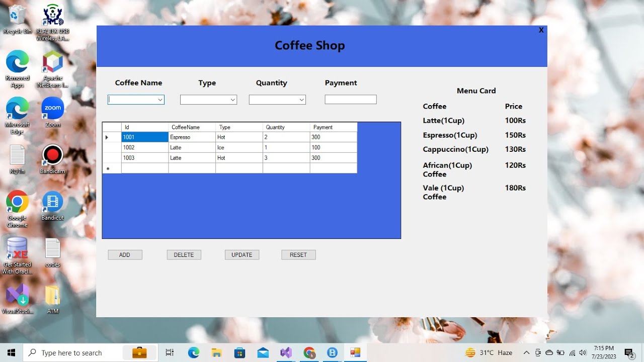Open Get Started With Oracle icon

click(17, 256)
